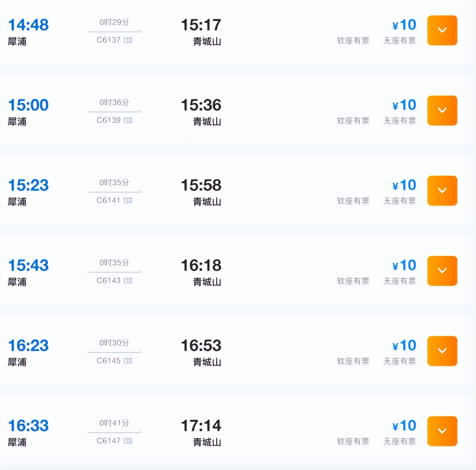Open the orange chevron for train C6141

442,191
